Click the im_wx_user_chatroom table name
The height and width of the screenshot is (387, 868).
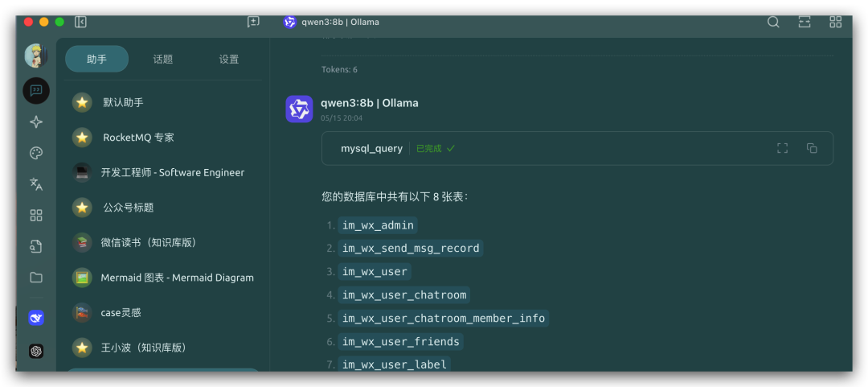(x=404, y=295)
